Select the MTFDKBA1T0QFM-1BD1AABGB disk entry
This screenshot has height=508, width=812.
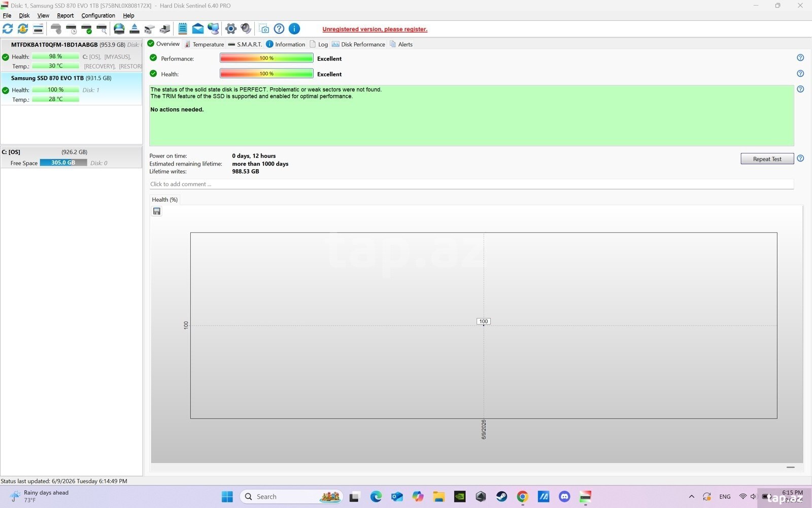(71, 55)
